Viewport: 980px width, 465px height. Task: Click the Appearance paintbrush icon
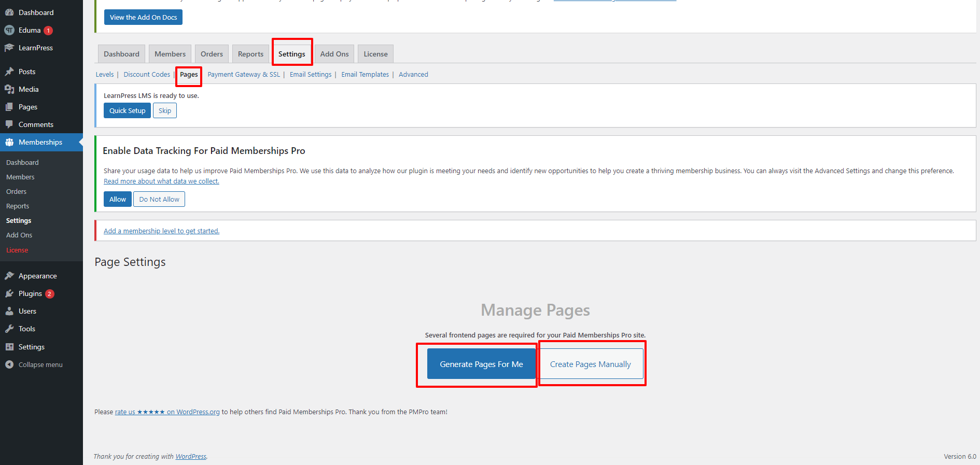coord(9,276)
